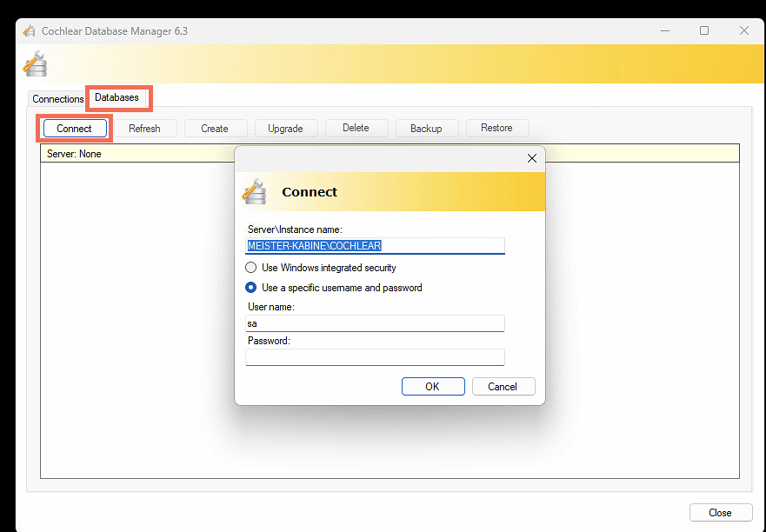This screenshot has height=532, width=766.
Task: Close the Connect dialog with X
Action: point(532,158)
